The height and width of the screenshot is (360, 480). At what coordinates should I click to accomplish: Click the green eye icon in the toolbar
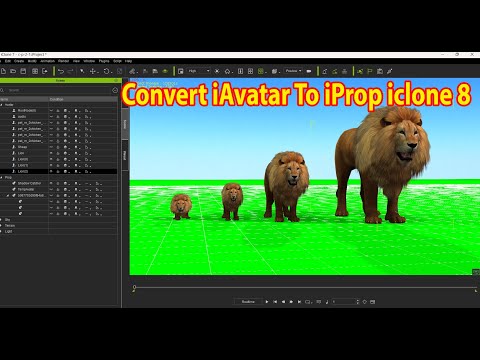165,71
